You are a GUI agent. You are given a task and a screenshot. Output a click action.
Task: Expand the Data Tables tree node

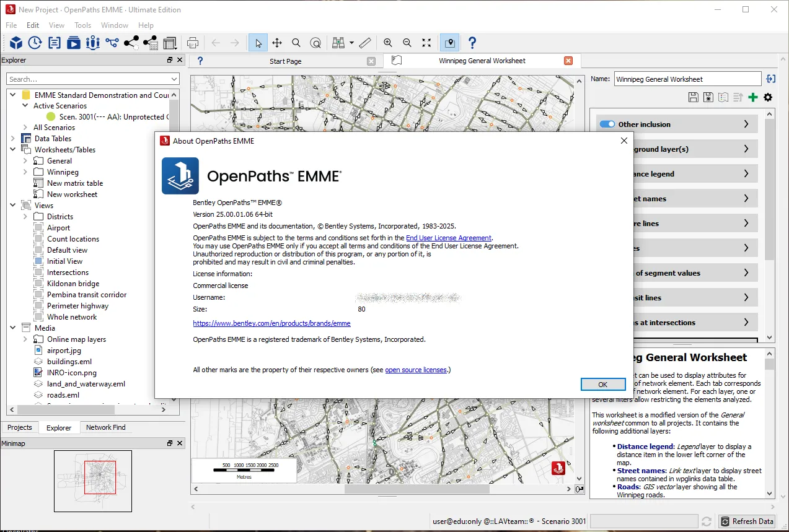click(x=13, y=139)
